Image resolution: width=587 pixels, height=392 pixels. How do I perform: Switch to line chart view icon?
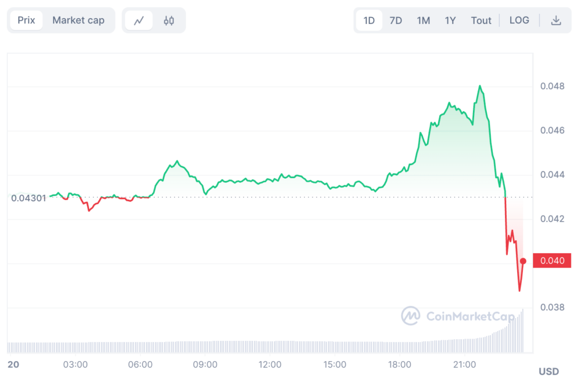tap(139, 21)
